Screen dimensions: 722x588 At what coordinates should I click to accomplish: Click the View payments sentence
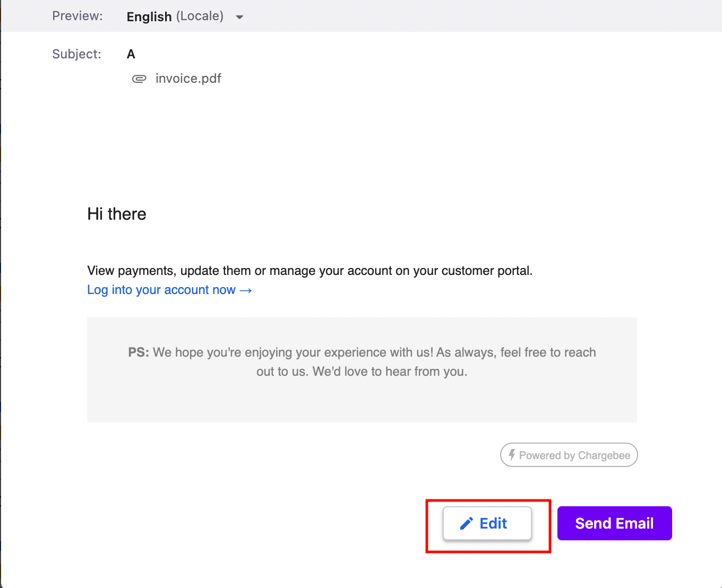[x=310, y=271]
